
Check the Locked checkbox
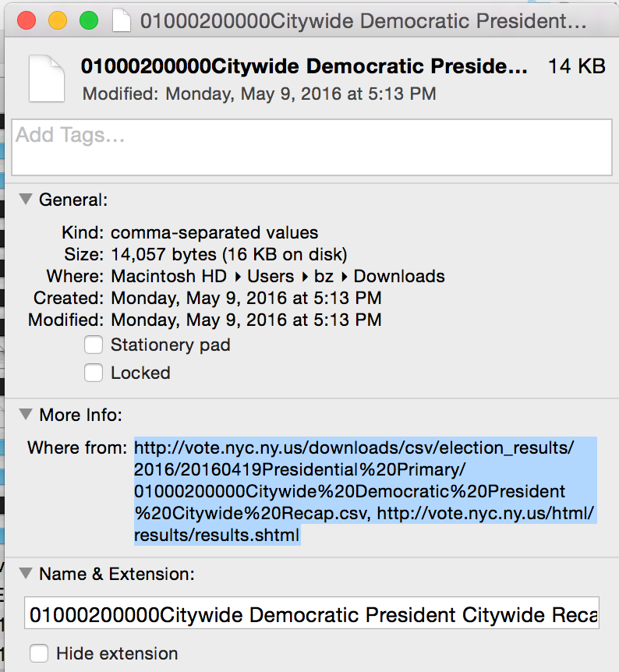coord(94,373)
